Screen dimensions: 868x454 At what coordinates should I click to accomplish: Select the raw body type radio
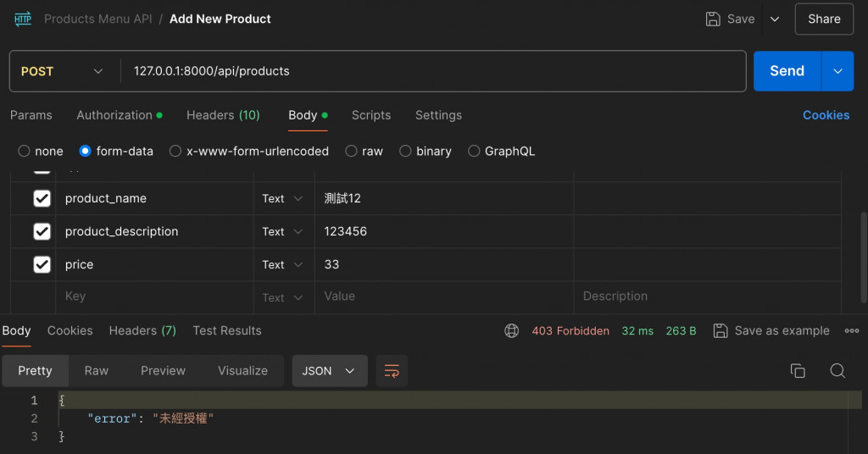(351, 151)
